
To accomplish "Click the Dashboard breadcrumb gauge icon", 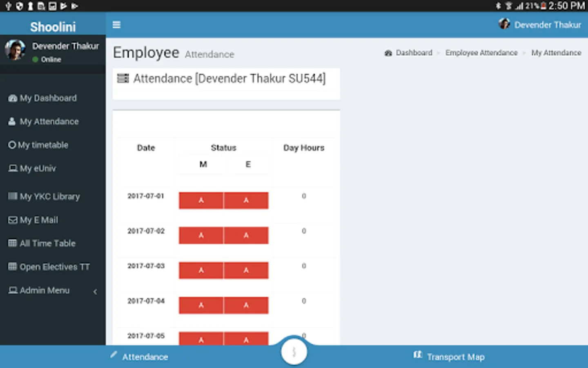I will (x=388, y=53).
